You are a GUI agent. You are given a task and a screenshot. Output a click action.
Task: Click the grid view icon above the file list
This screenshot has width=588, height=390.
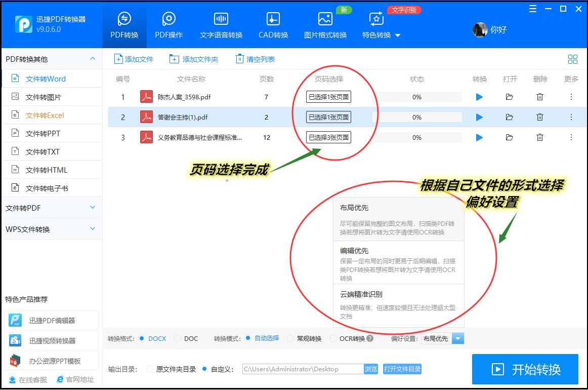(x=572, y=59)
